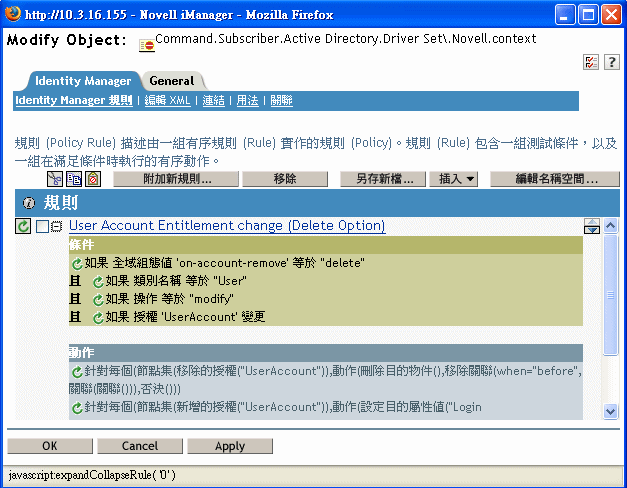Viewport: 627px width, 488px height.
Task: Click the 動作 section header
Action: [325, 353]
